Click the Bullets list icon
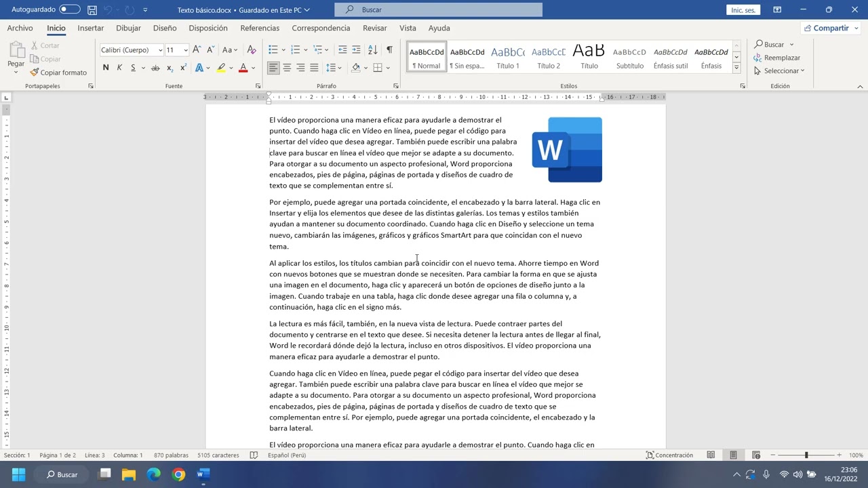The width and height of the screenshot is (868, 488). [273, 49]
